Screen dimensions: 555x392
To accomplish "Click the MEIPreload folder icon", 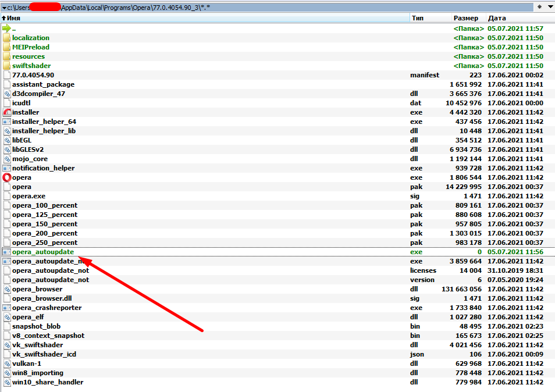I will pos(7,47).
